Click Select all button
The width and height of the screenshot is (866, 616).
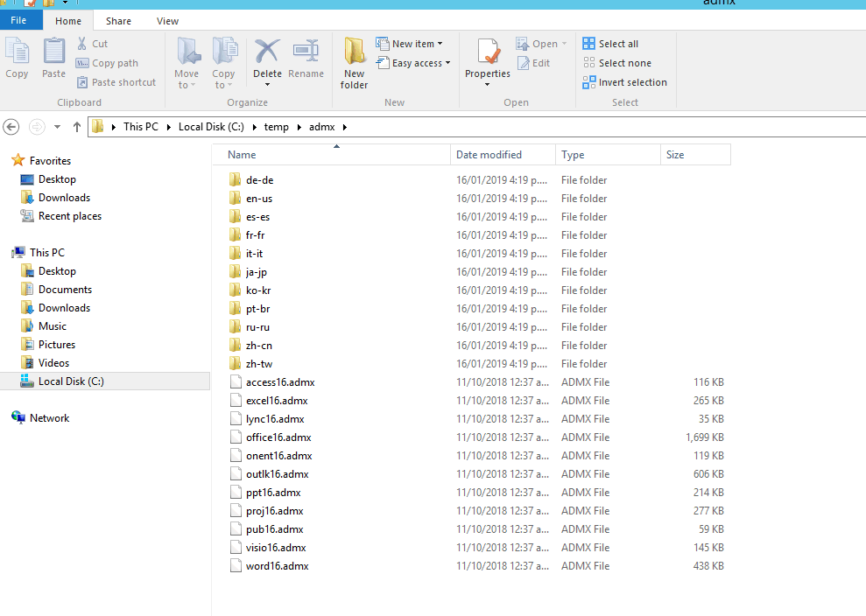point(610,44)
